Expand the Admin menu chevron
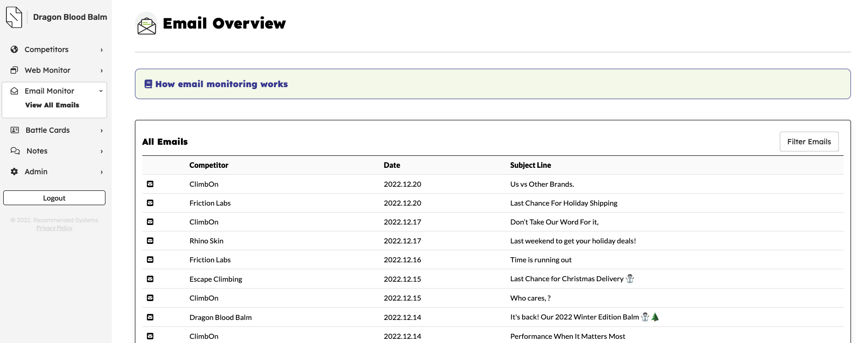The image size is (868, 343). coord(102,172)
